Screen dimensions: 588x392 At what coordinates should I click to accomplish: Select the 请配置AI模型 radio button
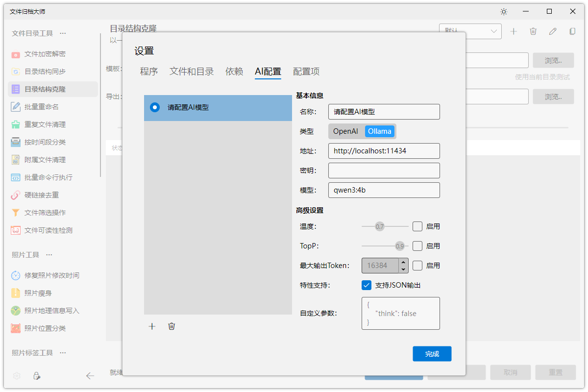tap(154, 107)
